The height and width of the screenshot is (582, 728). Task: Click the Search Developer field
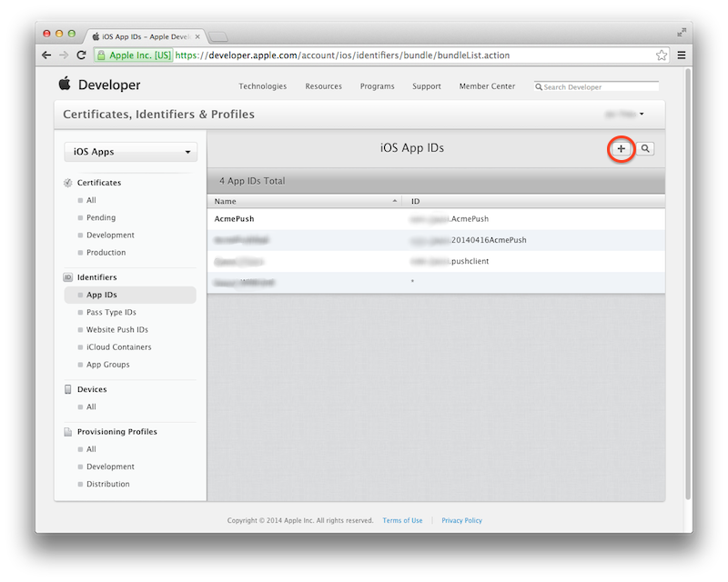596,86
